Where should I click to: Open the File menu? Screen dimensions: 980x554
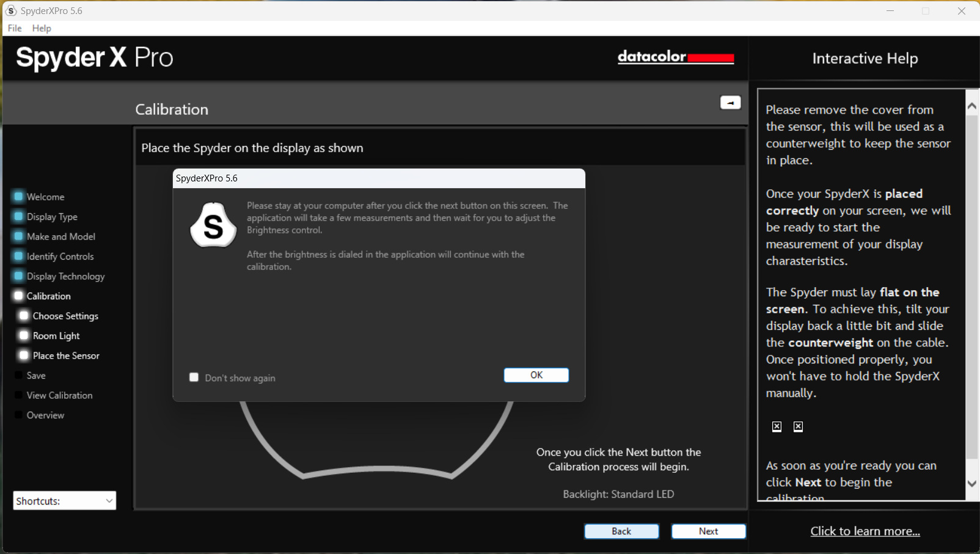pos(15,28)
